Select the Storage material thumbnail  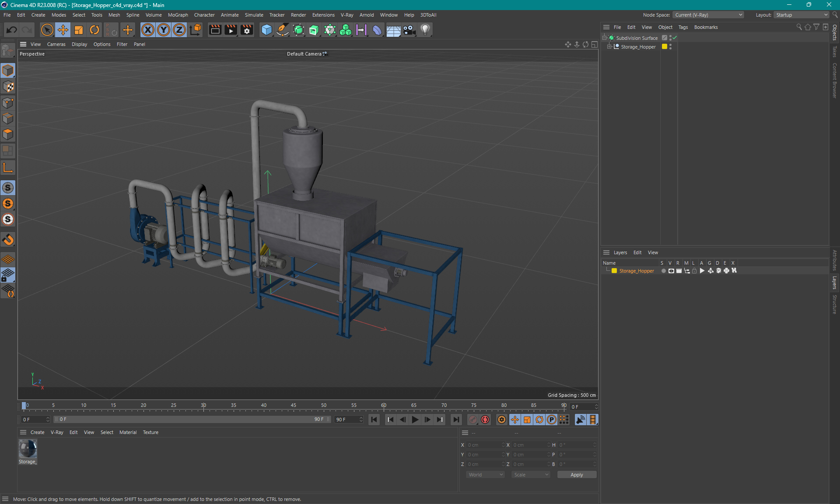click(x=28, y=448)
